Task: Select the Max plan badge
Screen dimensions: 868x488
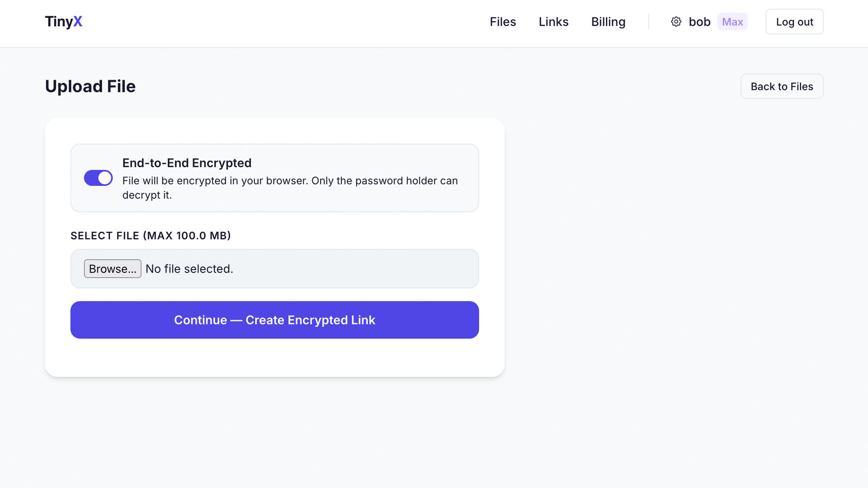Action: (732, 22)
